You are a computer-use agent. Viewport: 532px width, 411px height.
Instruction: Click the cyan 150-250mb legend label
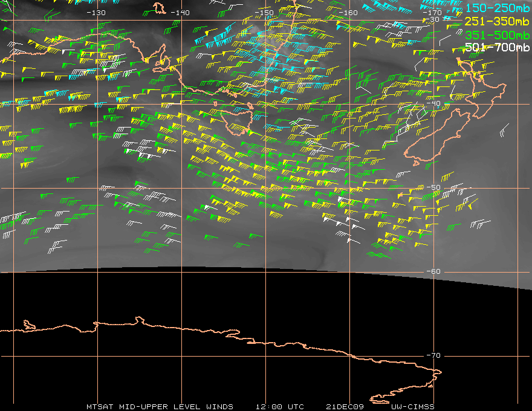(x=496, y=9)
